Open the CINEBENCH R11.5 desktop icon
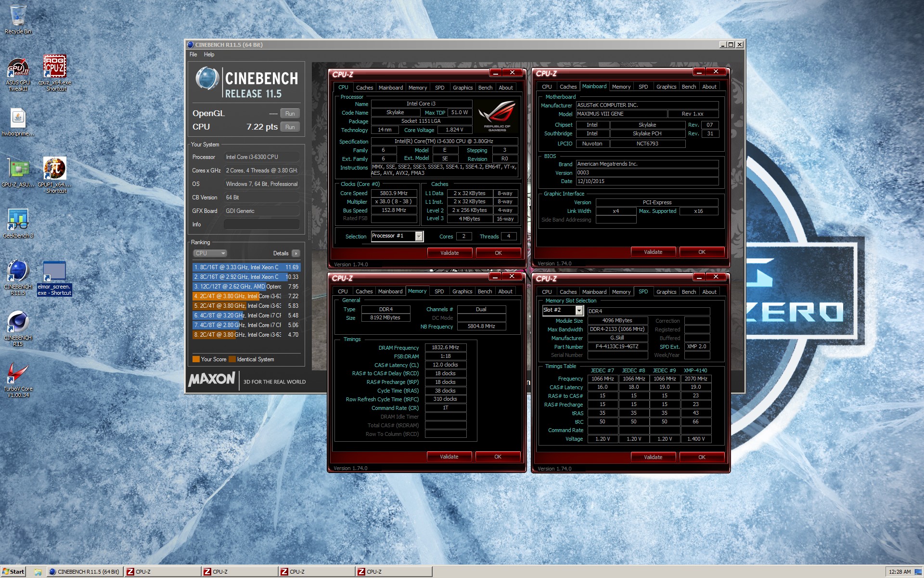 [x=18, y=278]
